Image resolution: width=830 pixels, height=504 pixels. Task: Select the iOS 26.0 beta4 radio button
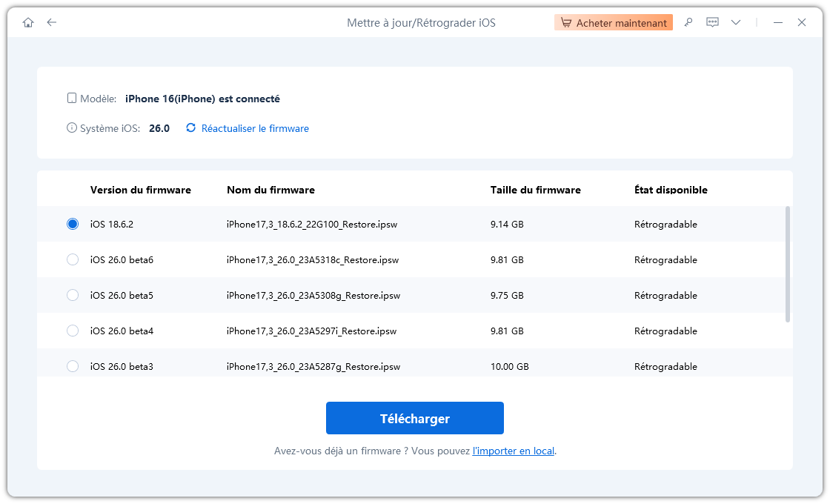pyautogui.click(x=73, y=331)
